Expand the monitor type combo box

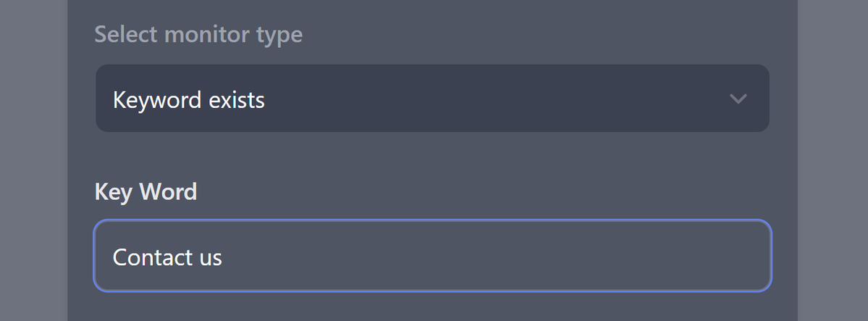click(432, 98)
